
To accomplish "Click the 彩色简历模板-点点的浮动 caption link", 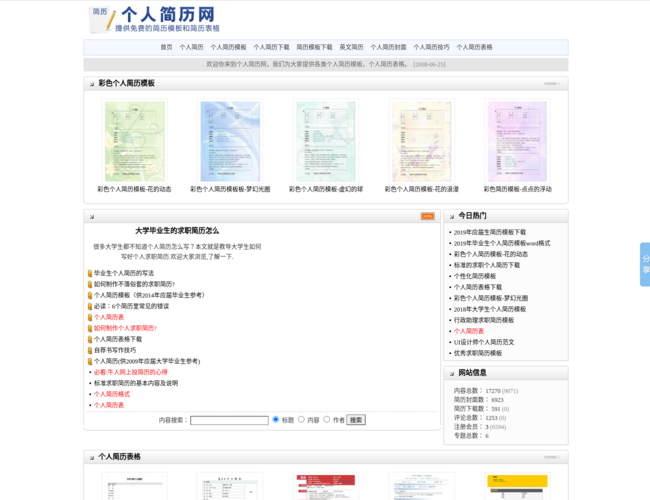I will coord(517,189).
